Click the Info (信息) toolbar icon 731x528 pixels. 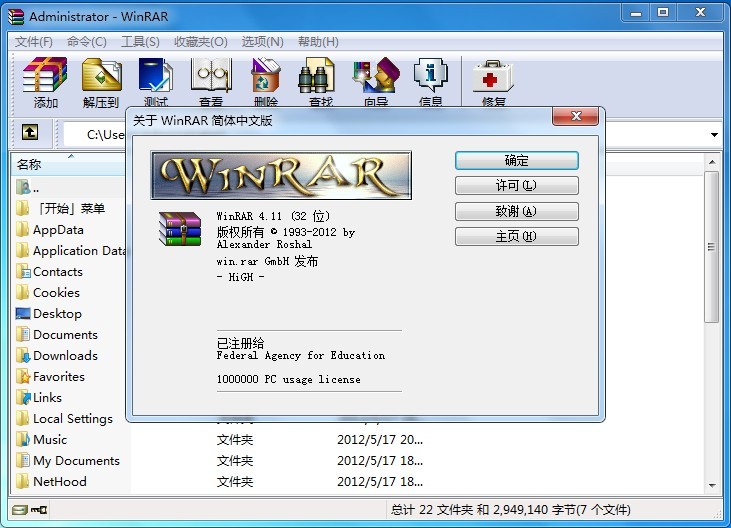pos(431,77)
